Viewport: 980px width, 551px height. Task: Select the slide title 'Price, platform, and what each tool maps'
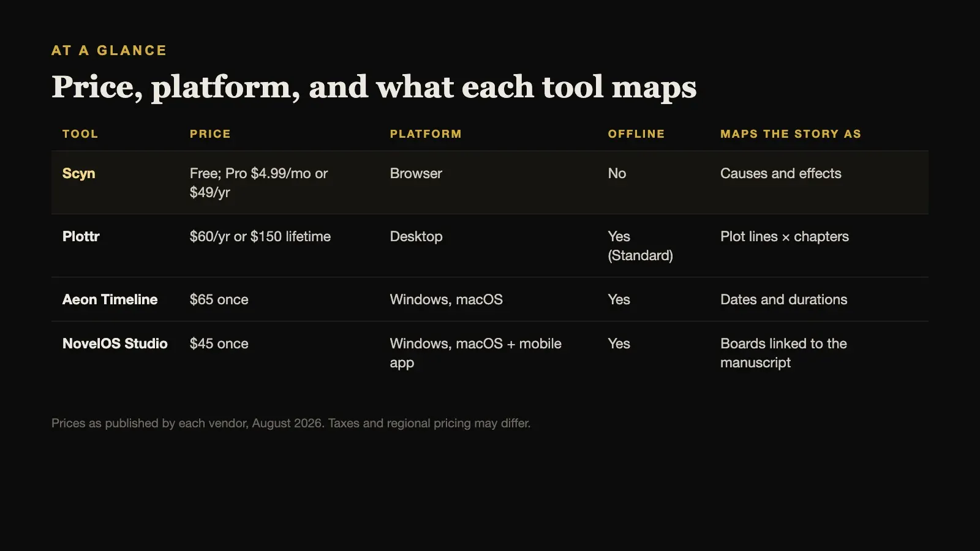(374, 87)
